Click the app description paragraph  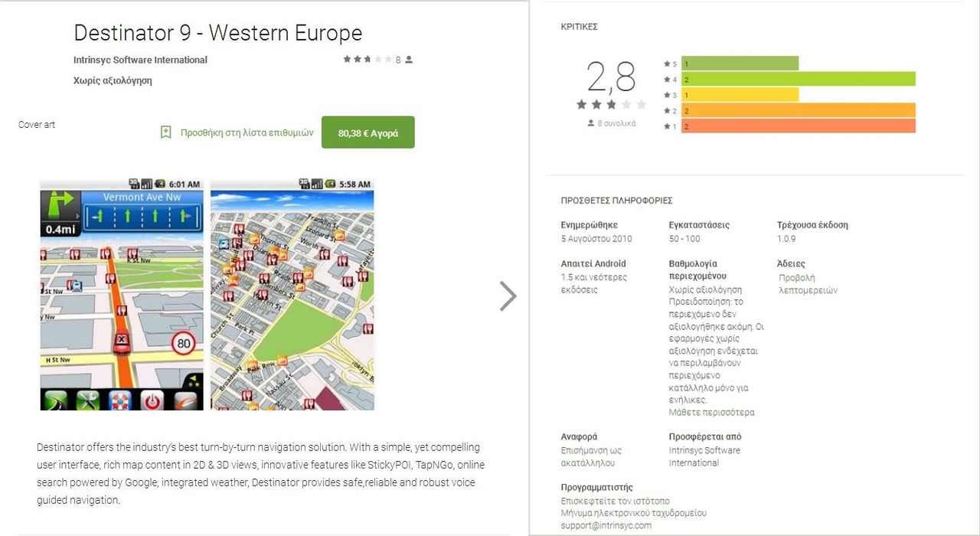[x=260, y=473]
